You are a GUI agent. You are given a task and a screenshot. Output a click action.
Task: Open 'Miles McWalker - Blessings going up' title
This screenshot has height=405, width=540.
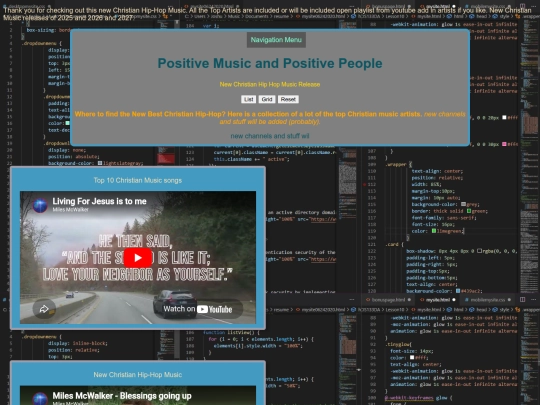pos(122,396)
